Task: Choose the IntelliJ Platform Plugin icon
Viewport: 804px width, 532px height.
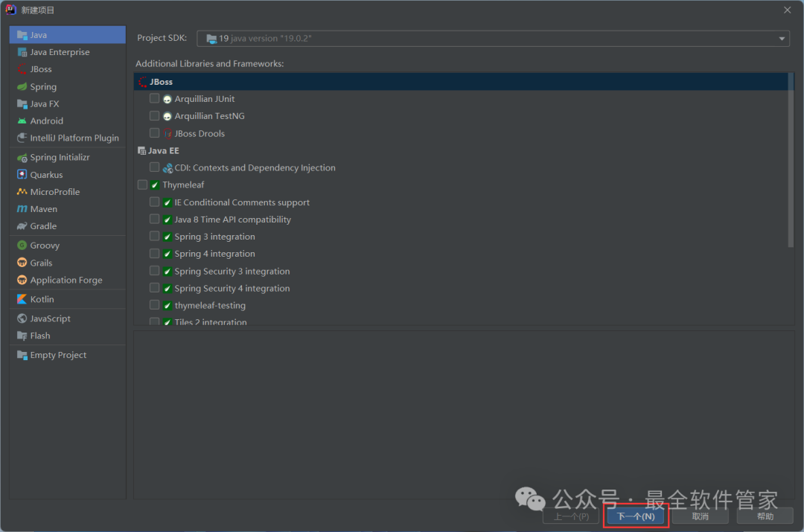Action: pos(22,138)
